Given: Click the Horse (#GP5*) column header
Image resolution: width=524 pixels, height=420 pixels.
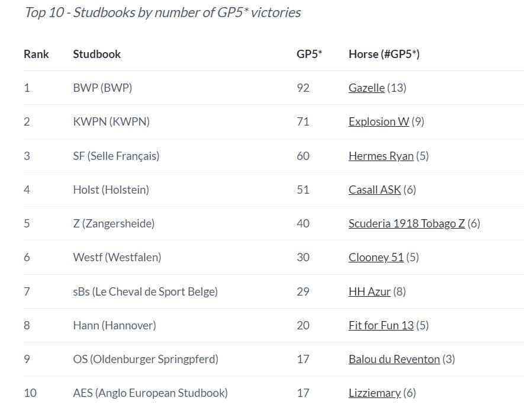Looking at the screenshot, I should [x=384, y=54].
